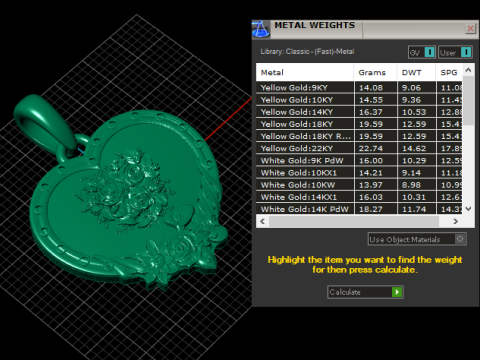Image resolution: width=480 pixels, height=360 pixels.
Task: Click the DWT column header
Action: (x=416, y=72)
